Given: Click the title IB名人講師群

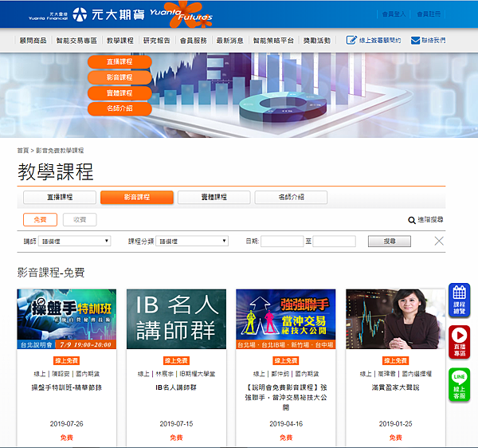Looking at the screenshot, I should [x=176, y=387].
